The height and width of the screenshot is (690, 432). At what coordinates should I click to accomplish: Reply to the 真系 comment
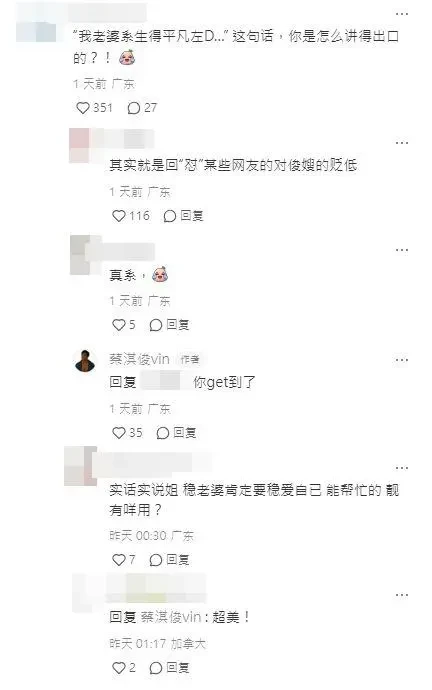(x=169, y=325)
